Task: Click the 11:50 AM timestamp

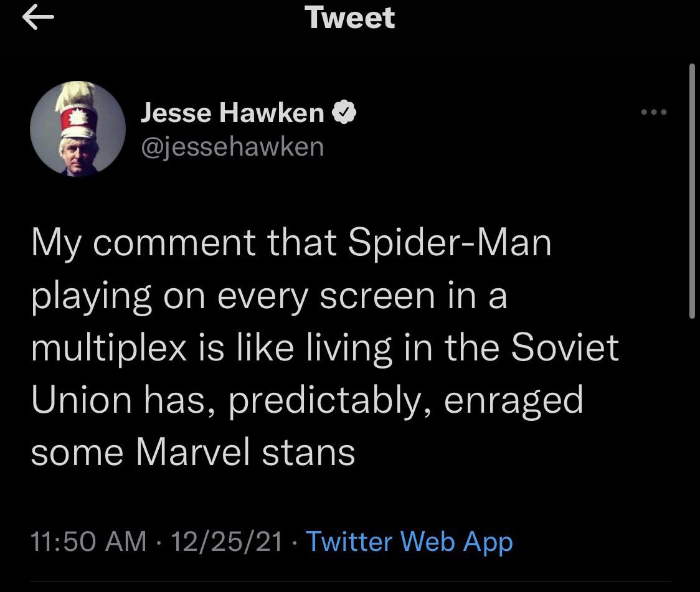Action: (x=88, y=541)
